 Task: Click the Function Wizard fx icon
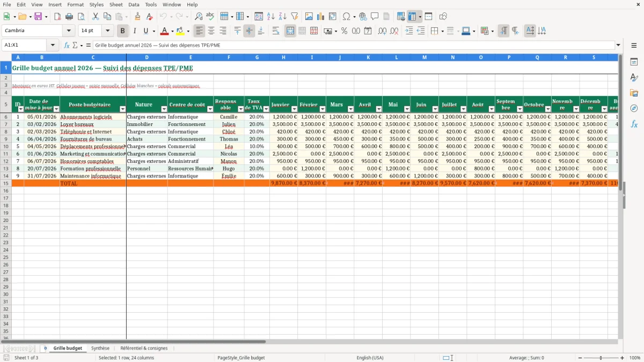pos(67,45)
